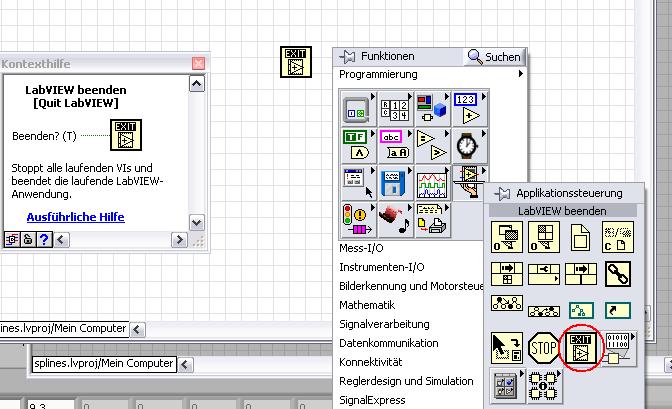Viewport: 672px width, 409px height.
Task: Open the Synchronization subpalette traffic light icon
Action: 356,220
